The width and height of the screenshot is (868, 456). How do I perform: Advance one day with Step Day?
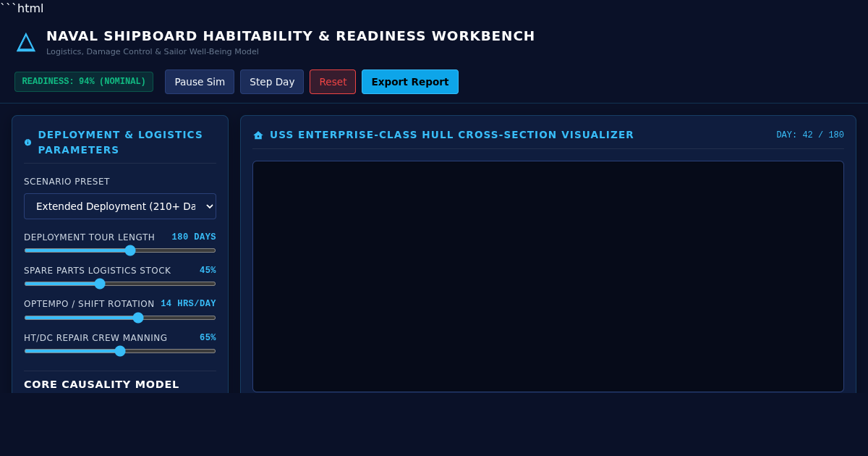(x=272, y=82)
